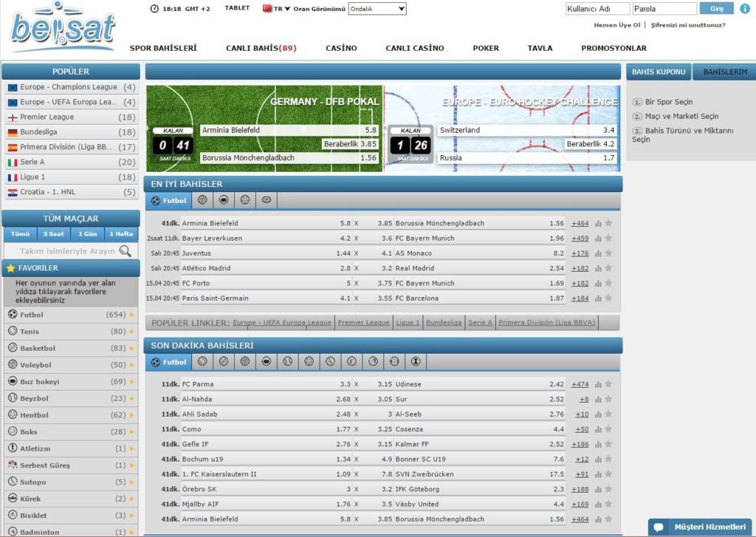Select second sport icon in En İyi Bahisler
Image resolution: width=756 pixels, height=537 pixels.
pos(202,199)
